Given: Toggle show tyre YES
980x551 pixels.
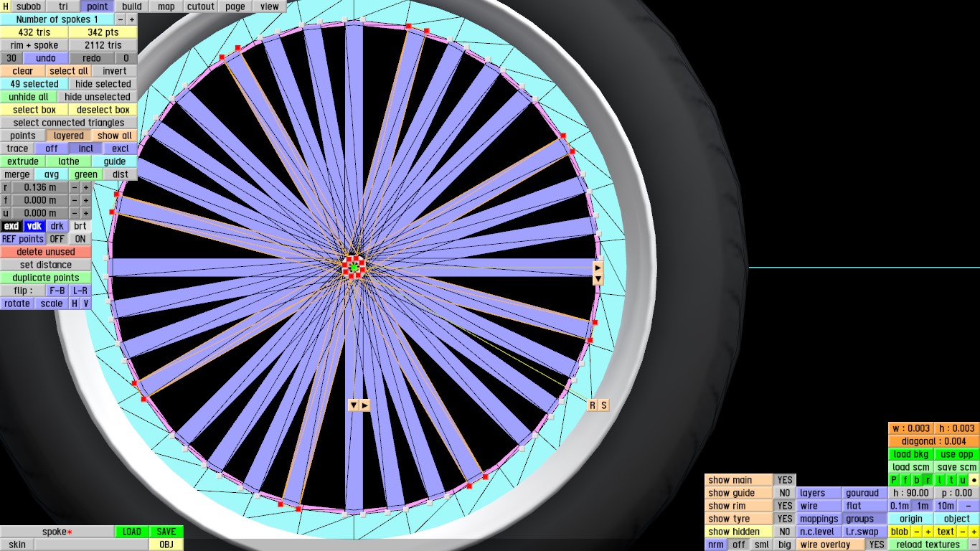Looking at the screenshot, I should [785, 519].
